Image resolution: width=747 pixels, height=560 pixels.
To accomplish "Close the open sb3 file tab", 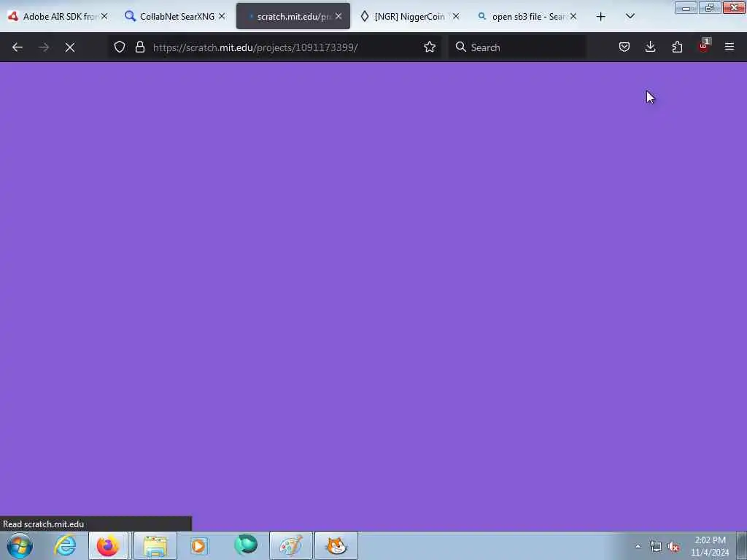I will [573, 17].
